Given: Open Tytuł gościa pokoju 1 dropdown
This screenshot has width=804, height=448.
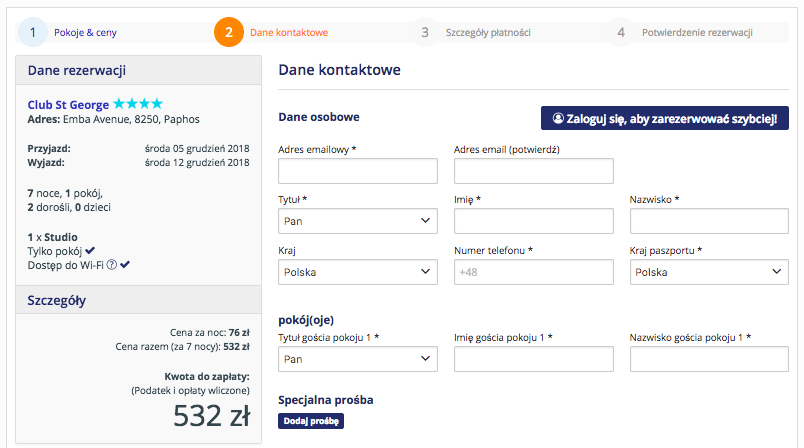Looking at the screenshot, I should pyautogui.click(x=358, y=359).
